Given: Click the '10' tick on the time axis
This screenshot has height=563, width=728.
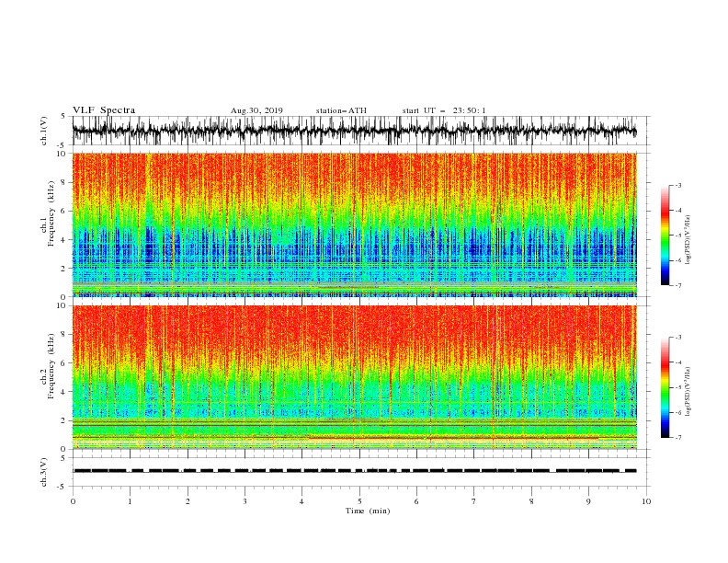Looking at the screenshot, I should [x=646, y=501].
